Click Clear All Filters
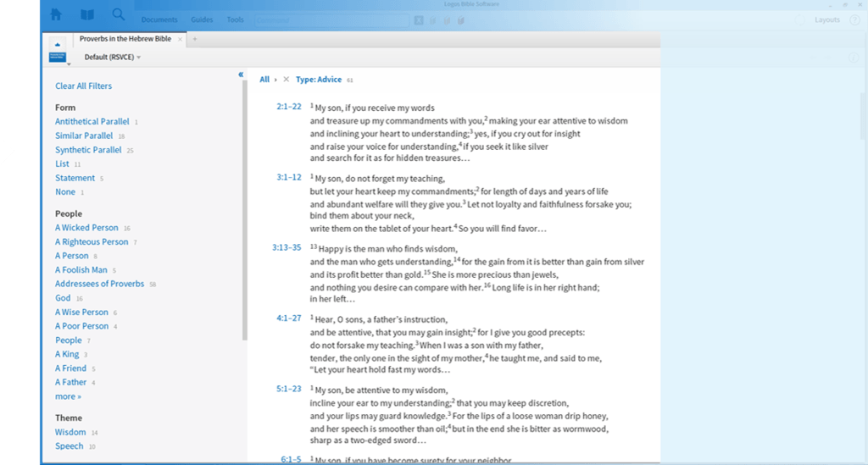Viewport: 868px width, 465px height. point(84,86)
